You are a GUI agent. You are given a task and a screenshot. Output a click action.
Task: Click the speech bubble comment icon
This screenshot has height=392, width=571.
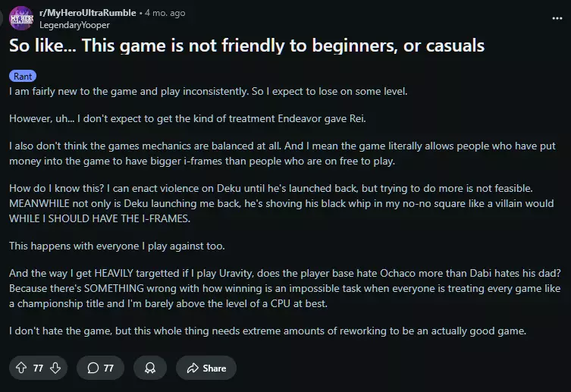click(93, 368)
